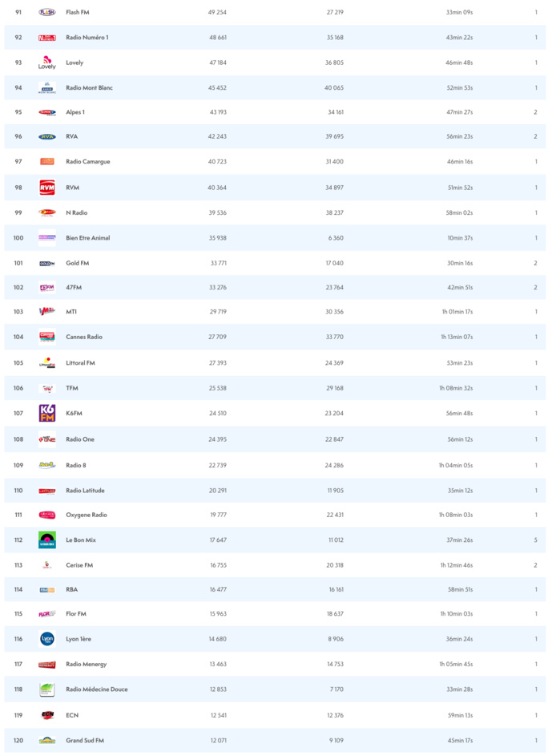
Task: Click the Flash FM station logo
Action: pyautogui.click(x=47, y=13)
